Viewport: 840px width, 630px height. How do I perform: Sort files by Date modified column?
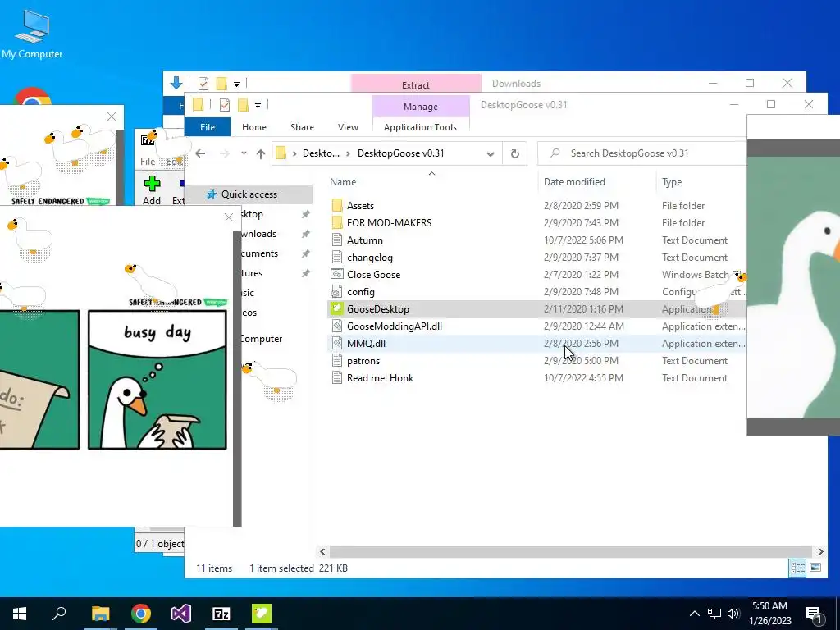point(574,182)
